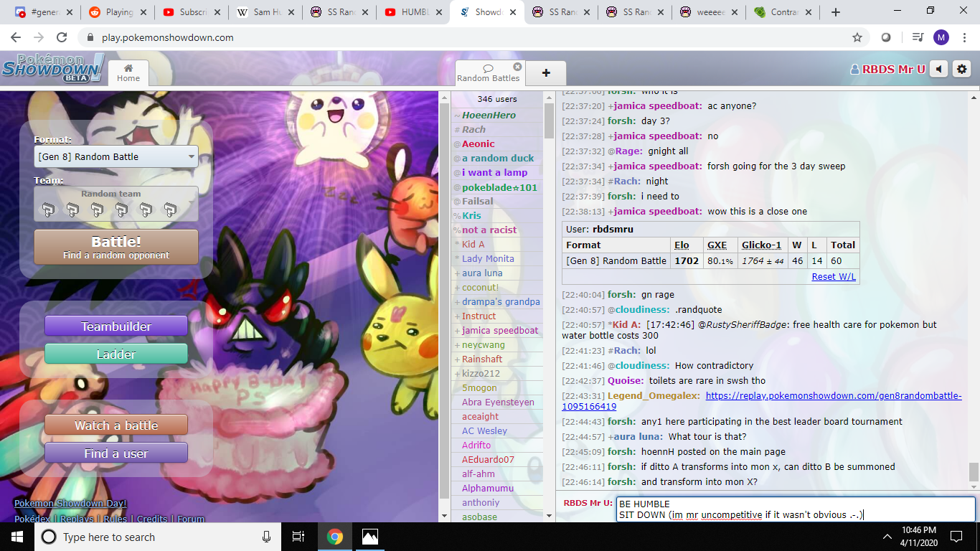Click the taskbar microphone search icon
980x551 pixels.
pyautogui.click(x=267, y=537)
